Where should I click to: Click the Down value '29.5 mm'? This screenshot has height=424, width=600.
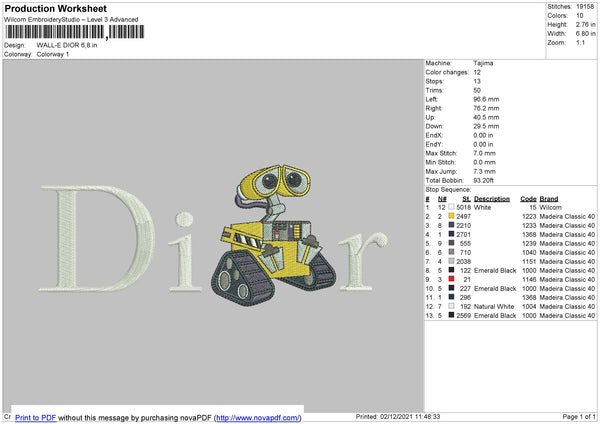click(486, 126)
